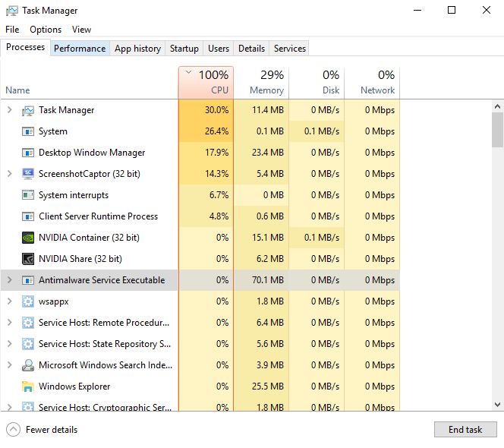
Task: Sort by the CPU column header
Action: 206,83
